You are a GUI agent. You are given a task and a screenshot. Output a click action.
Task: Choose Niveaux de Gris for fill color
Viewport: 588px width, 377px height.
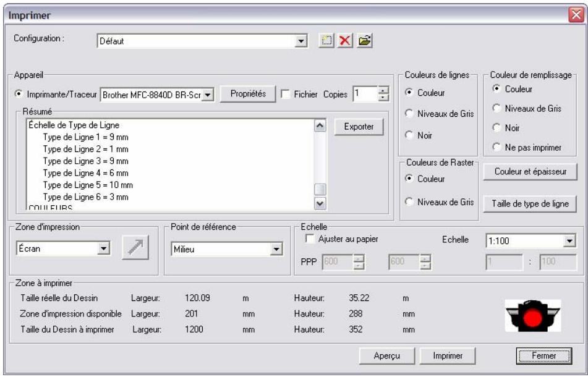click(497, 108)
